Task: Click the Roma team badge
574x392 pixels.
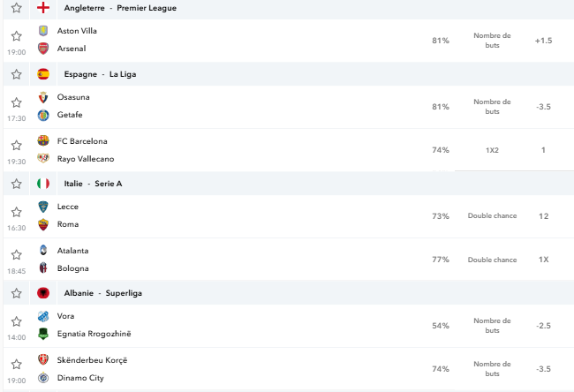Action: [x=43, y=224]
